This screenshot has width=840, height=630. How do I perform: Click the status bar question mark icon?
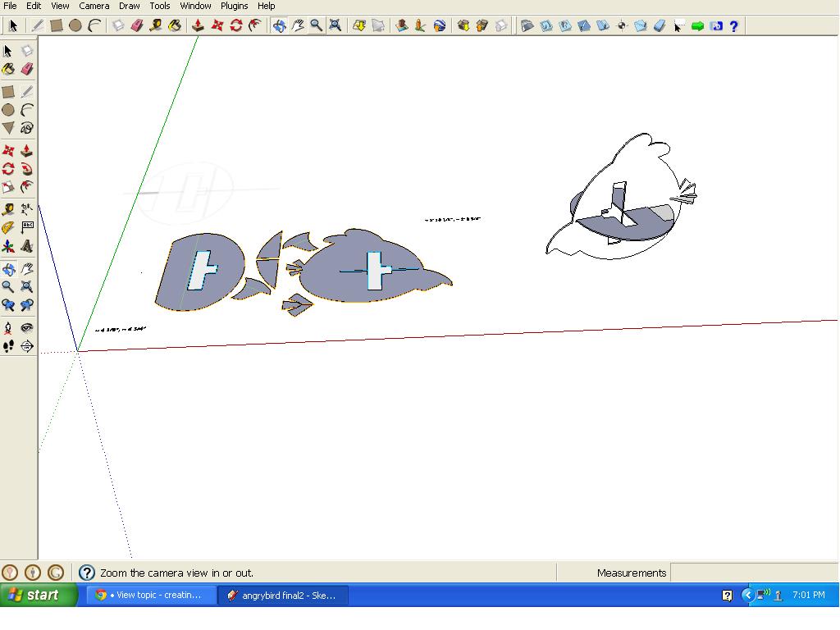(87, 573)
